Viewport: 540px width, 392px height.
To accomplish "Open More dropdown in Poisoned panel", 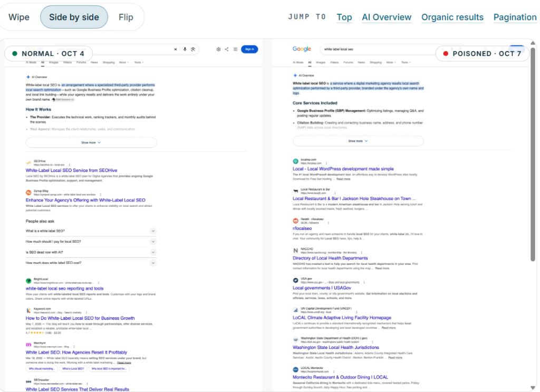I will point(391,62).
